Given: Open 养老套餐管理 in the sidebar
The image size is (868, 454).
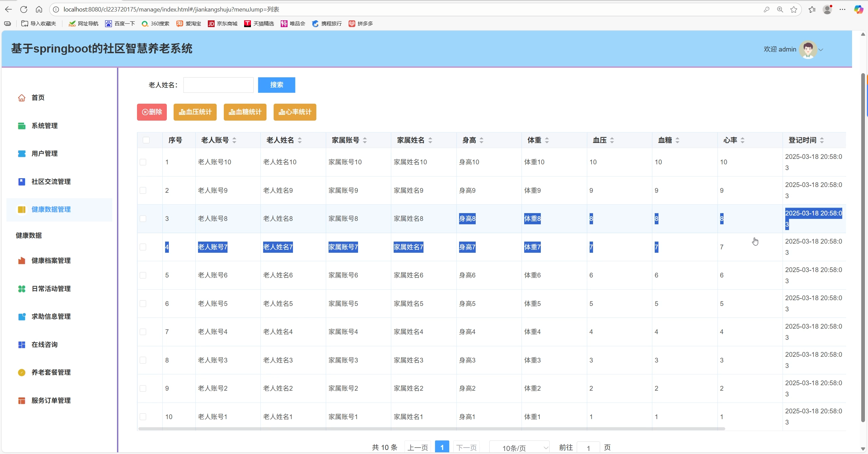Looking at the screenshot, I should pyautogui.click(x=51, y=373).
